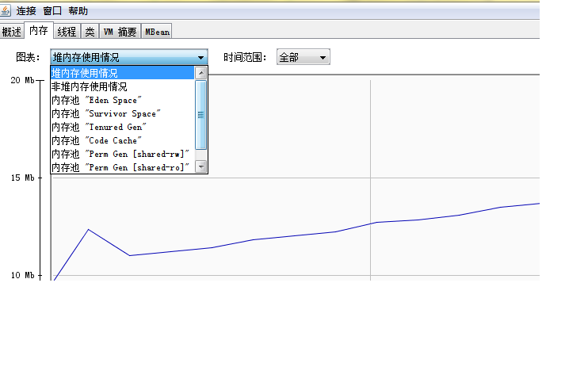
Task: Select "Perm Gen [shared-ro]" option
Action: [x=123, y=167]
